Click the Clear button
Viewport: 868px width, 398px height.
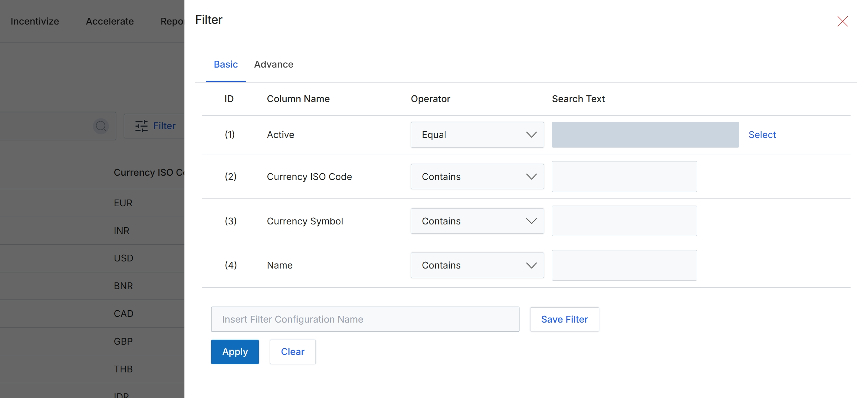click(293, 352)
